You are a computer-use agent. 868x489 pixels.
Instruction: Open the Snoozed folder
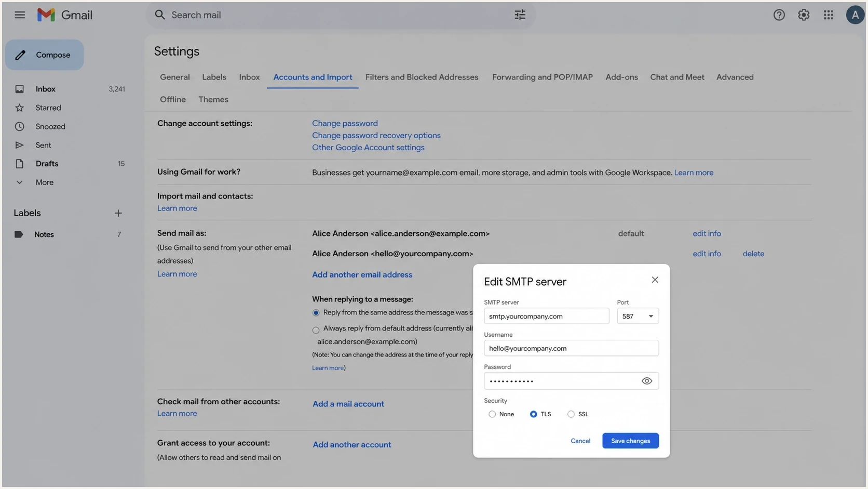(x=50, y=127)
